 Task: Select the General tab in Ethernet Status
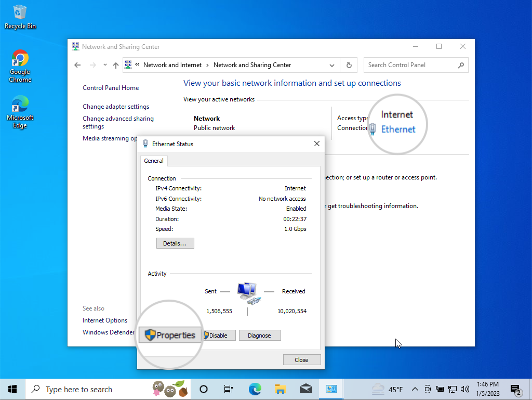pos(154,161)
